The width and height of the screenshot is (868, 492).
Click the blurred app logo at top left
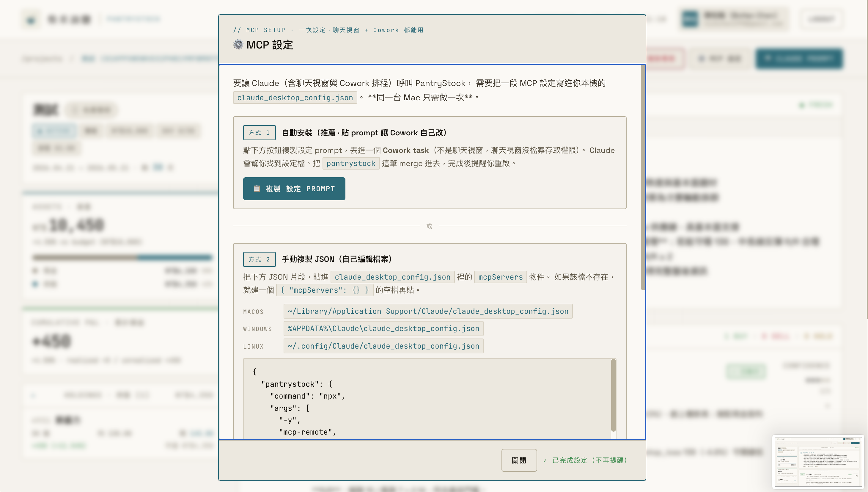tap(31, 19)
